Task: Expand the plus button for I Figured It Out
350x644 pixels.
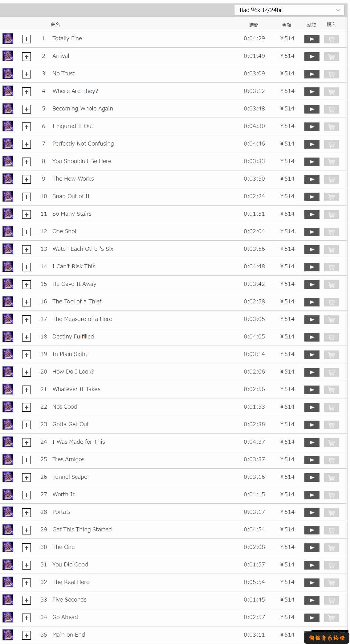Action: click(26, 127)
